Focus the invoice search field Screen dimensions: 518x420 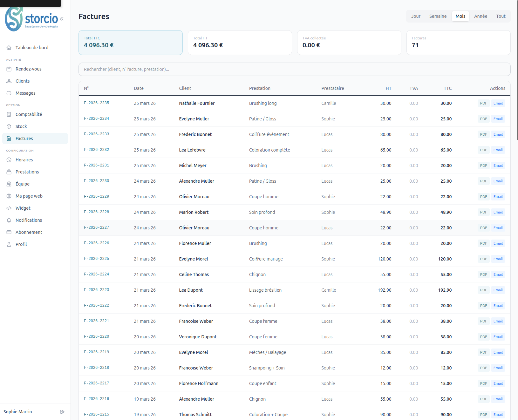[294, 69]
